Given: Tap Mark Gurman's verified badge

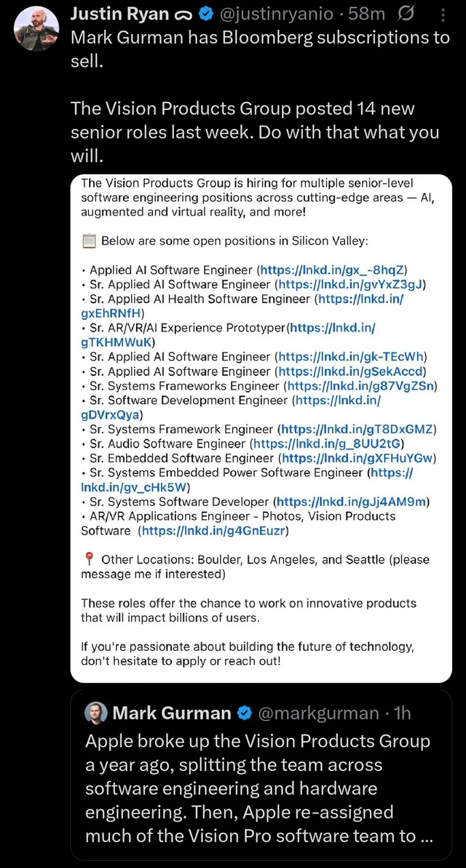Looking at the screenshot, I should tap(244, 713).
